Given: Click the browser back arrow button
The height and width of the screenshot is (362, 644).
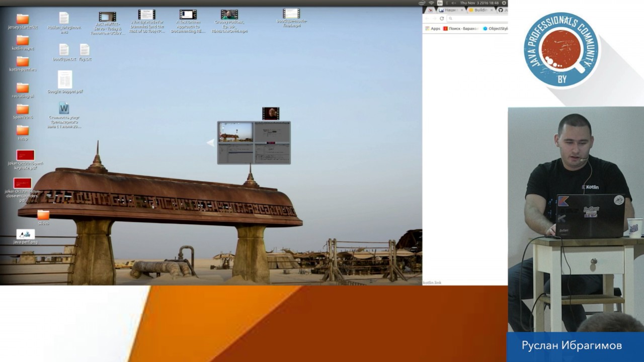Looking at the screenshot, I should tap(428, 19).
